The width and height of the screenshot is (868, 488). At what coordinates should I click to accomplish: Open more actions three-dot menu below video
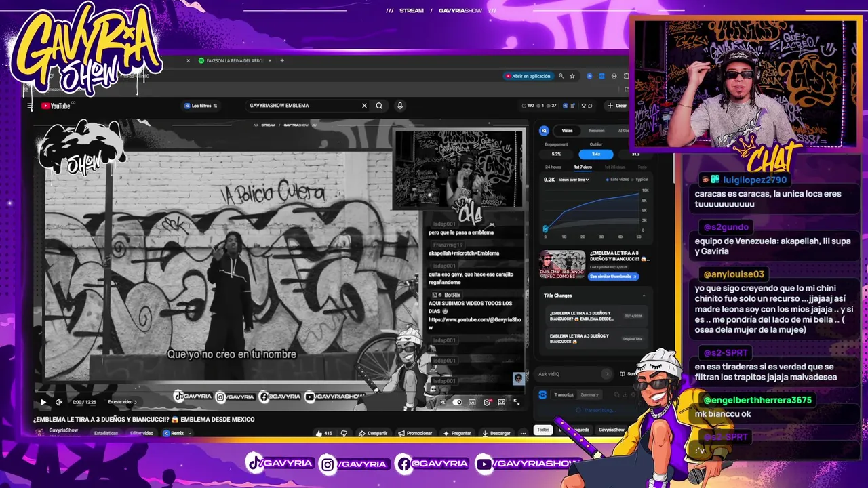pos(523,433)
